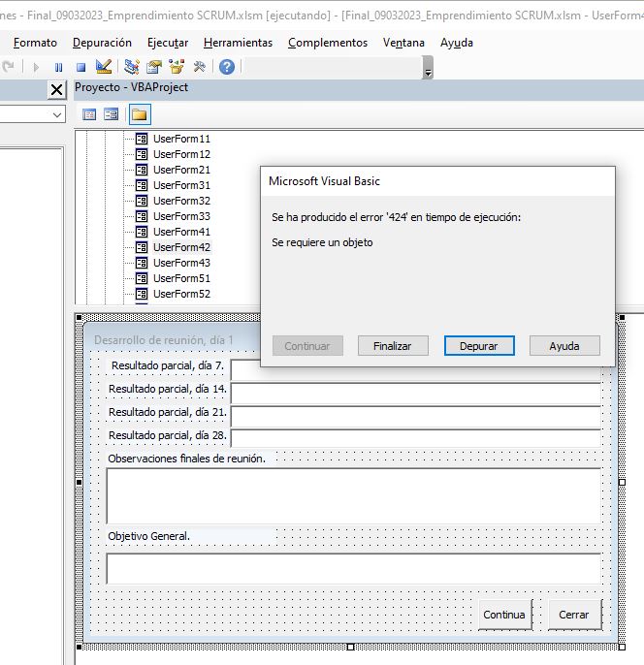Click View Object icon in Project panel
Screen dimensions: 644x665
112,114
